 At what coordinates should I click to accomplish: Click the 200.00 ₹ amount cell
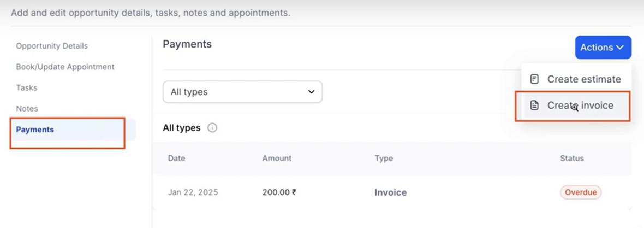[279, 192]
